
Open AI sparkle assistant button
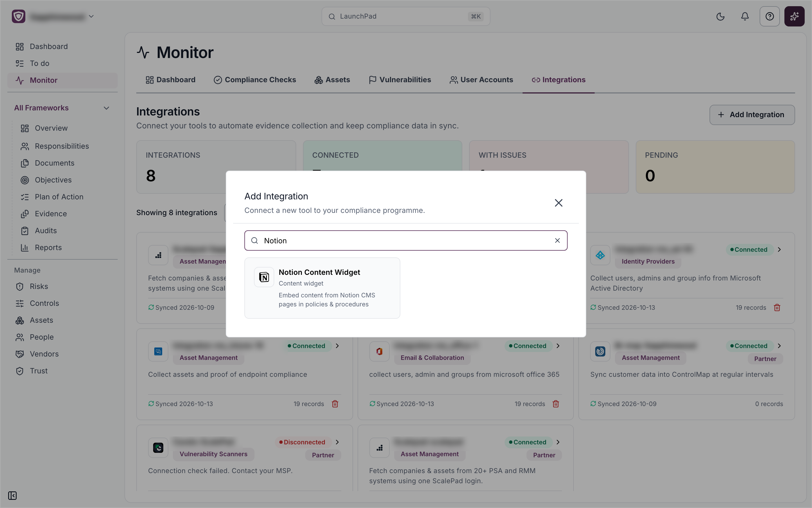[794, 16]
